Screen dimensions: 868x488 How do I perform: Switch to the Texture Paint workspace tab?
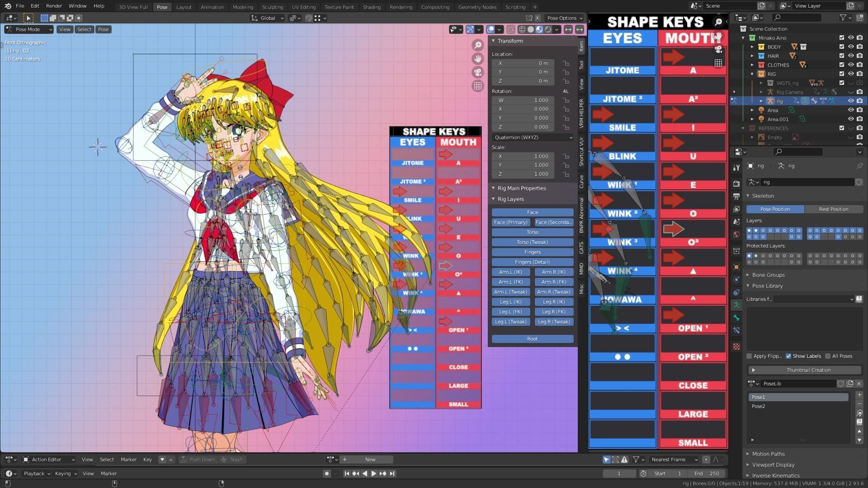[339, 7]
